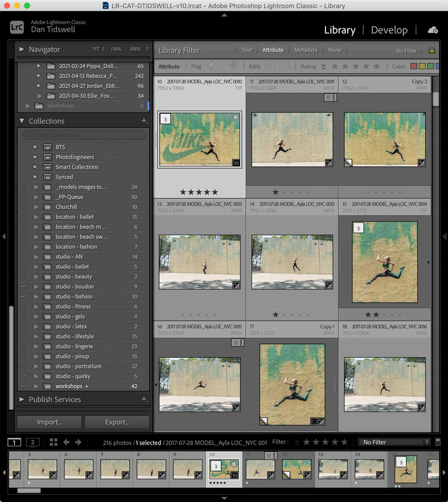The image size is (448, 502).
Task: Open the No Filter dropdown in the filmstrip
Action: point(394,442)
